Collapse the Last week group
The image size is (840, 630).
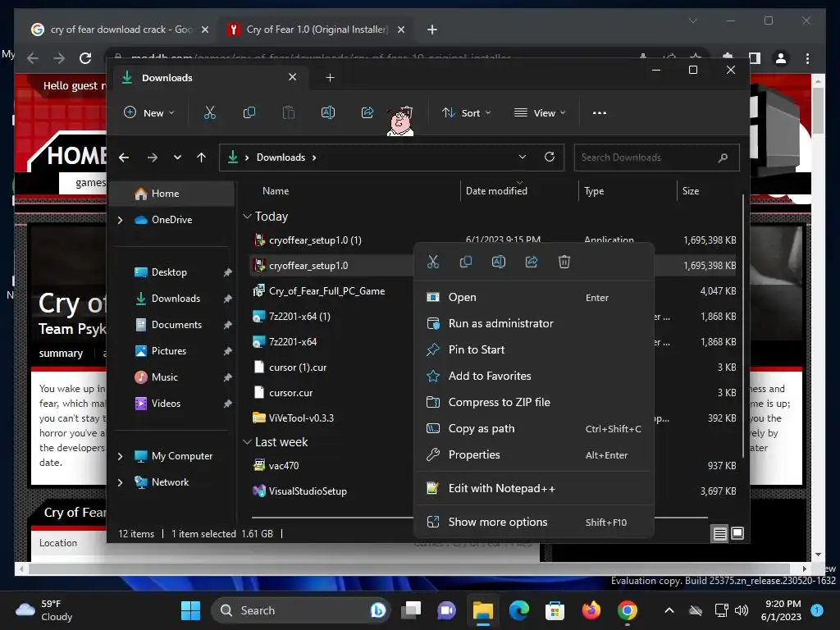coord(247,442)
